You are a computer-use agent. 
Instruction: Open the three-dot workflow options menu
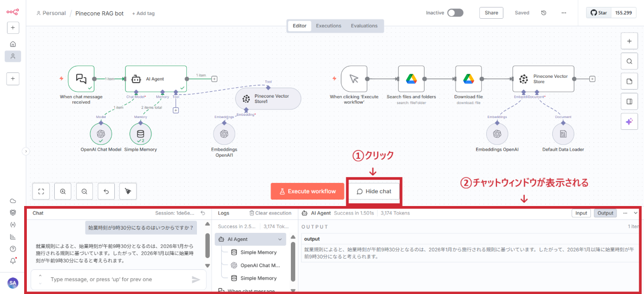coord(563,13)
